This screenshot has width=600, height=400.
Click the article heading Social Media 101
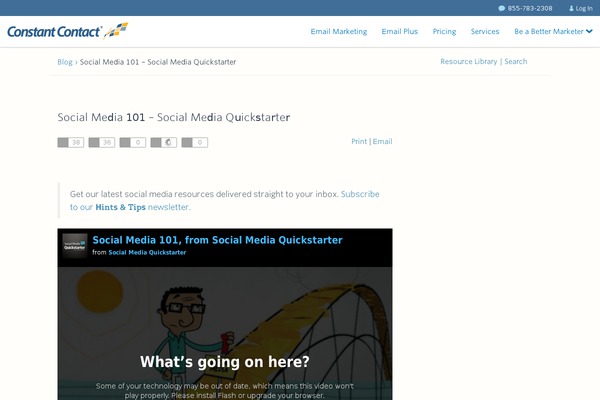click(x=174, y=117)
